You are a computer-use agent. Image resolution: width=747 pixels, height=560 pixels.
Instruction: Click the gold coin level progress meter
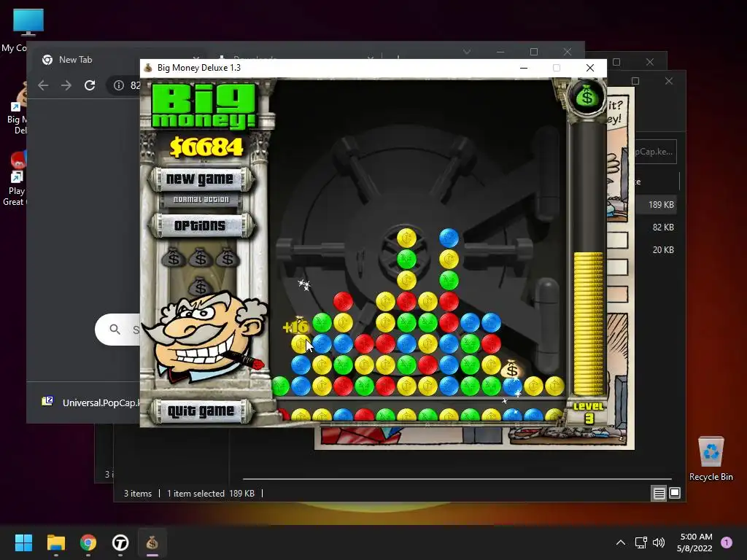click(x=589, y=323)
